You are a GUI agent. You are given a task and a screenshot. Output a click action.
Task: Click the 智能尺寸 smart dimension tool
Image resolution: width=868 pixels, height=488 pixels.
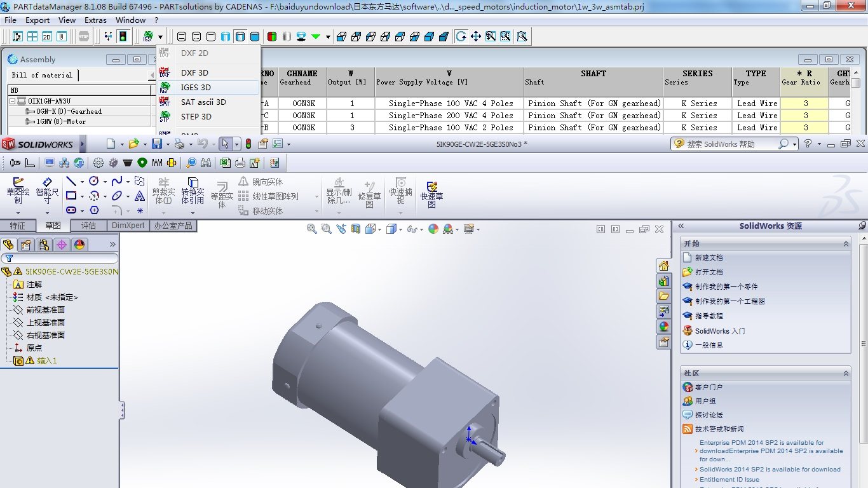(47, 191)
